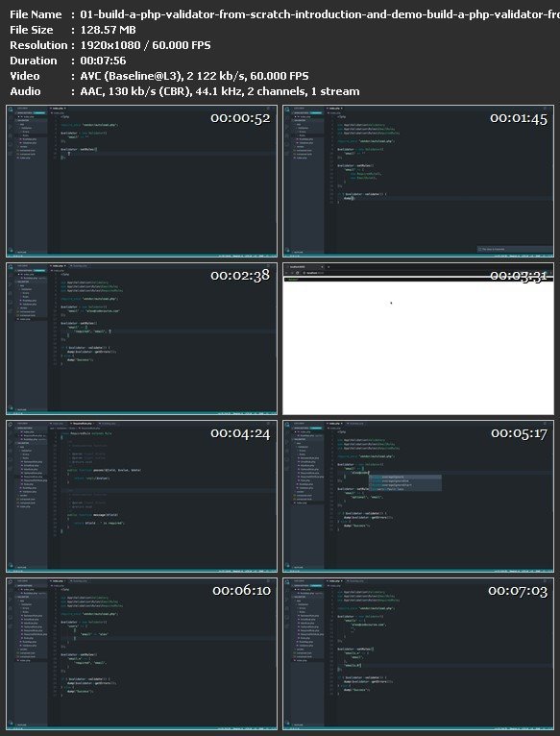Image resolution: width=560 pixels, height=736 pixels.
Task: Open the last frame stamped 00:07:03
Action: [x=418, y=654]
